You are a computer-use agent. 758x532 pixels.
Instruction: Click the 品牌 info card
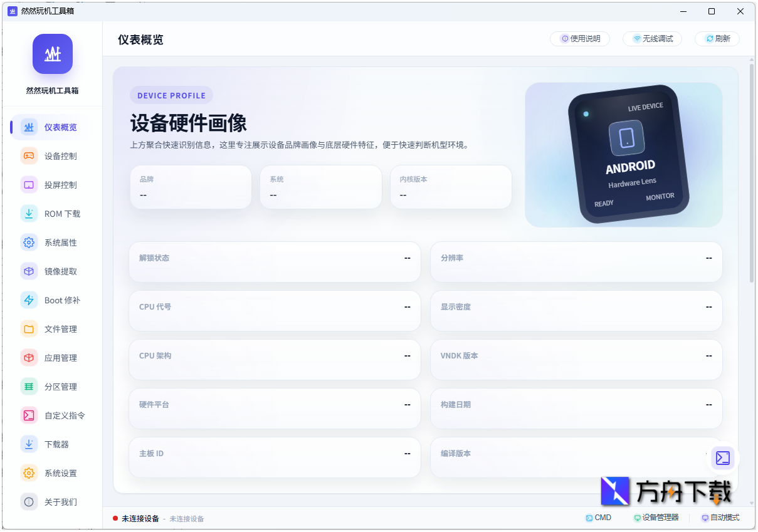pos(191,187)
